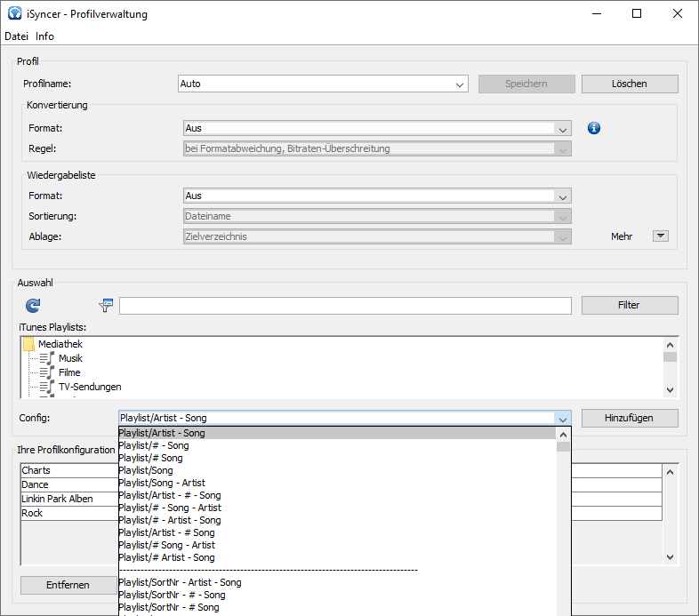Click the profile configuration scroll down arrow
Screen dimensions: 699x616
tap(670, 557)
